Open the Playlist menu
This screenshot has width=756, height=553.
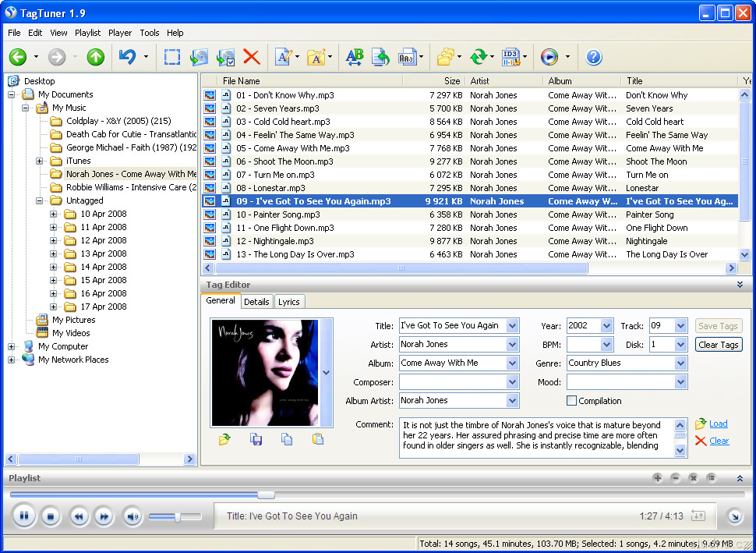click(87, 33)
